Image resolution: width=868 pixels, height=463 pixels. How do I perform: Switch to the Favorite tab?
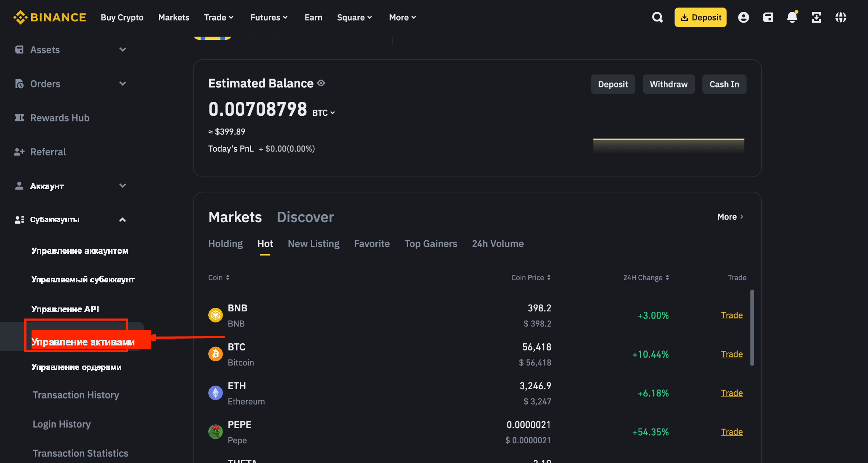(x=372, y=244)
